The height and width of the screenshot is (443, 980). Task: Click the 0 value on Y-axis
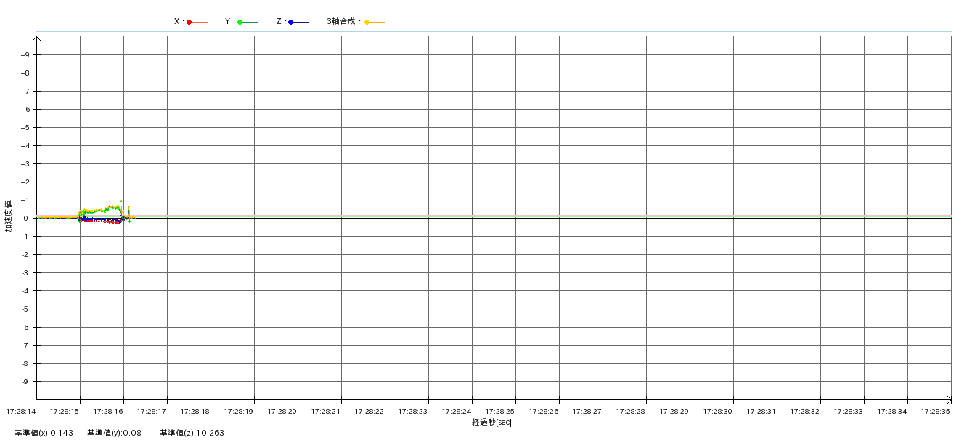point(25,219)
